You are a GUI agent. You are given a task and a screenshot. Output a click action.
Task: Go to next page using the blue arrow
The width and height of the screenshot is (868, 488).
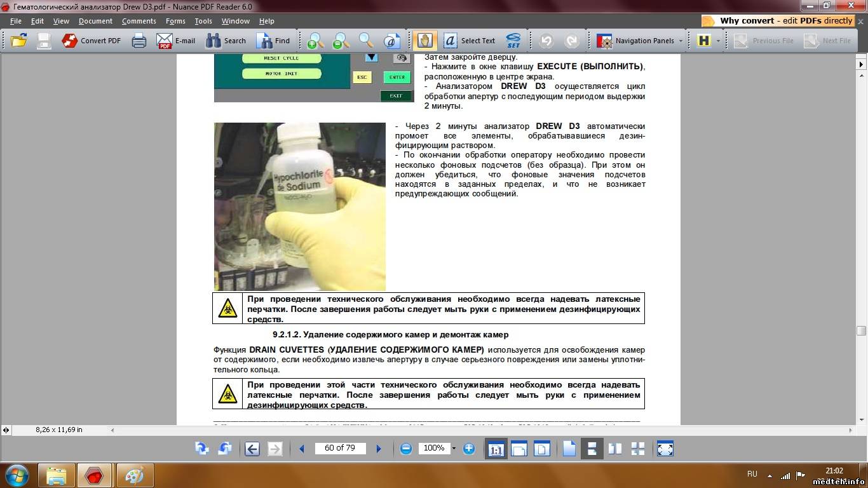379,449
